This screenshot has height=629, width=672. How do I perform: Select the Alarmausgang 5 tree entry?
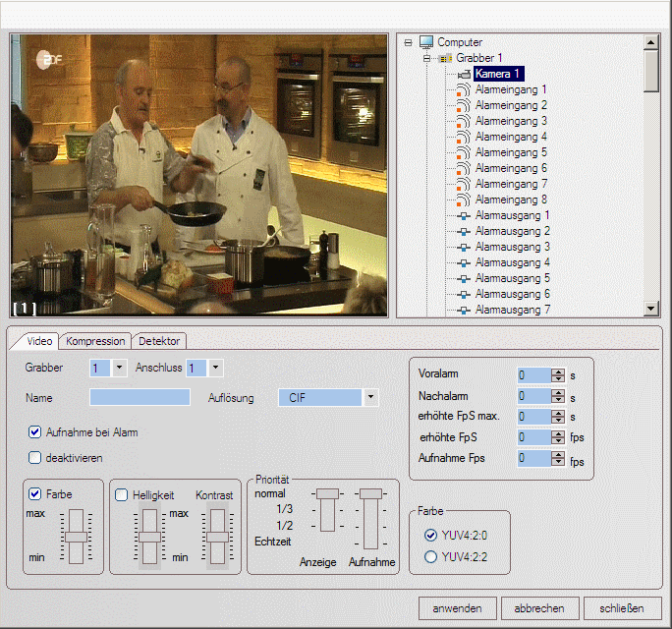[512, 279]
